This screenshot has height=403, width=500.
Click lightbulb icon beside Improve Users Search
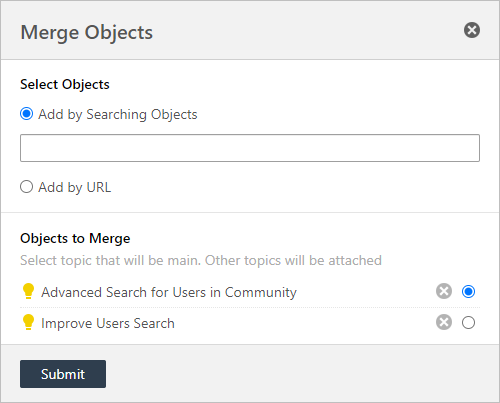tap(28, 322)
